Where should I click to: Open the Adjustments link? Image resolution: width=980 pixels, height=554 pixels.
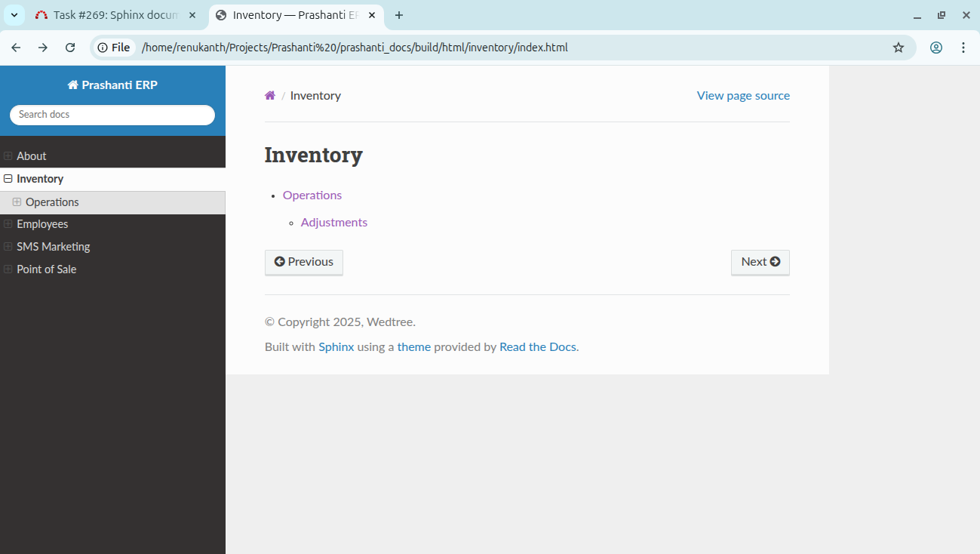pos(333,223)
